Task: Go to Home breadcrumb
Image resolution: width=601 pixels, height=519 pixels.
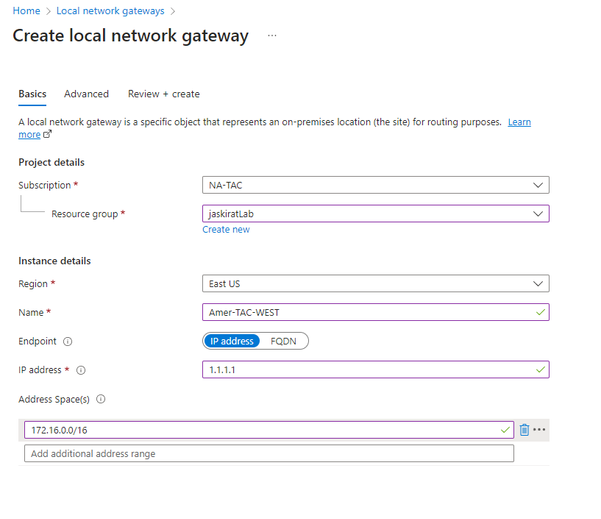Action: 26,10
